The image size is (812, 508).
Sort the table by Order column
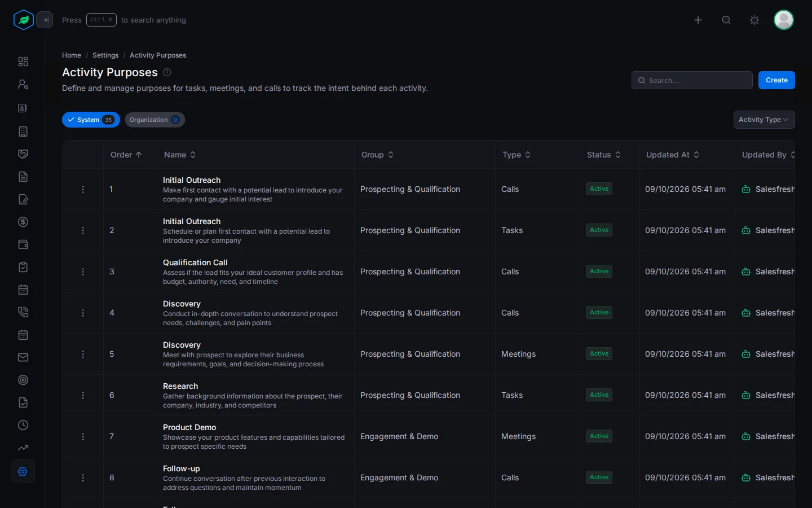pyautogui.click(x=126, y=155)
